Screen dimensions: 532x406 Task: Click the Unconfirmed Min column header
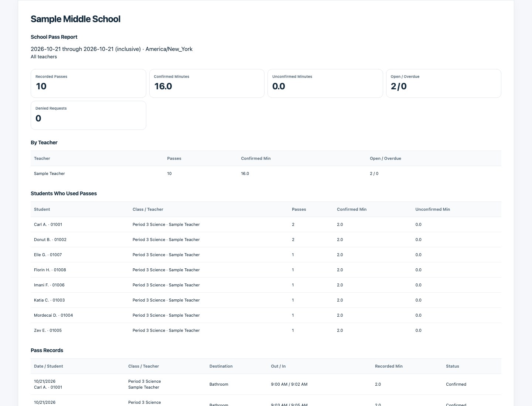pyautogui.click(x=433, y=209)
